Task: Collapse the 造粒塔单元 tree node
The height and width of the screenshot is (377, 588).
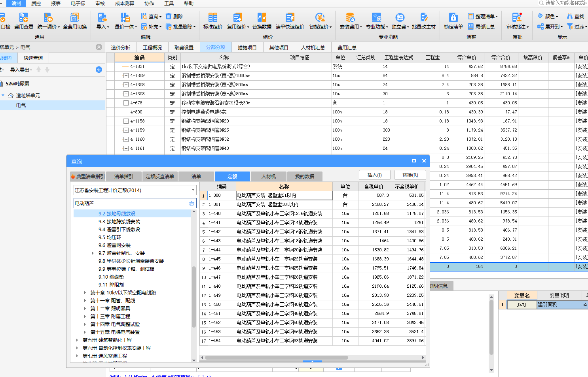Action: 3,95
